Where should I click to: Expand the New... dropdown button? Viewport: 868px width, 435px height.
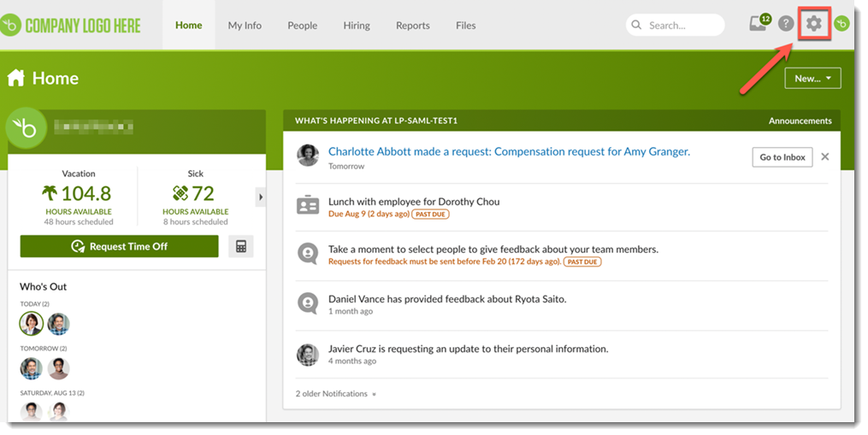tap(812, 79)
